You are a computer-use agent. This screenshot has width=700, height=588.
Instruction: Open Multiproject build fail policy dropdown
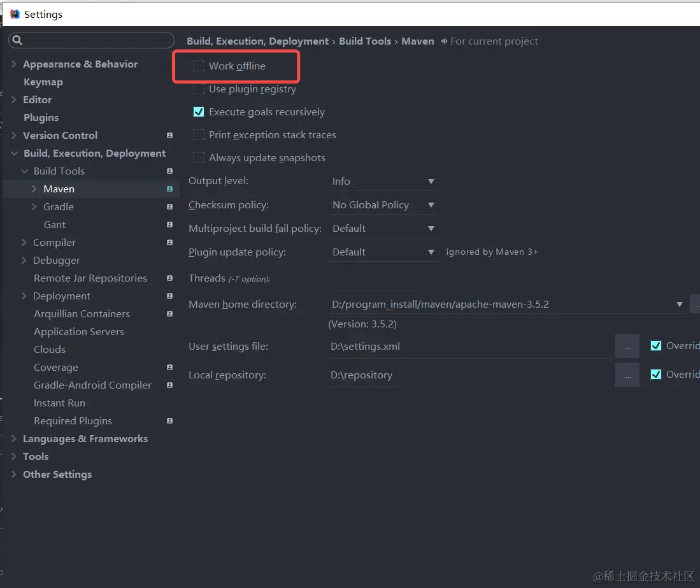[383, 229]
